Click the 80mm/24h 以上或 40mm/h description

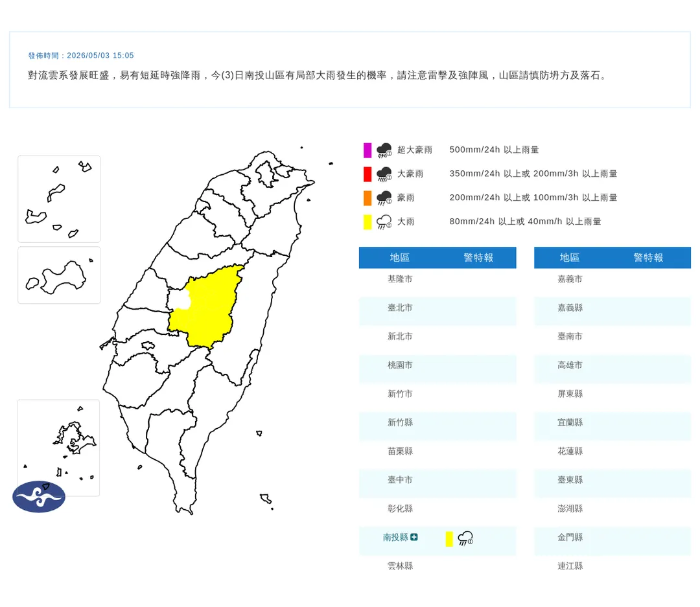[525, 222]
